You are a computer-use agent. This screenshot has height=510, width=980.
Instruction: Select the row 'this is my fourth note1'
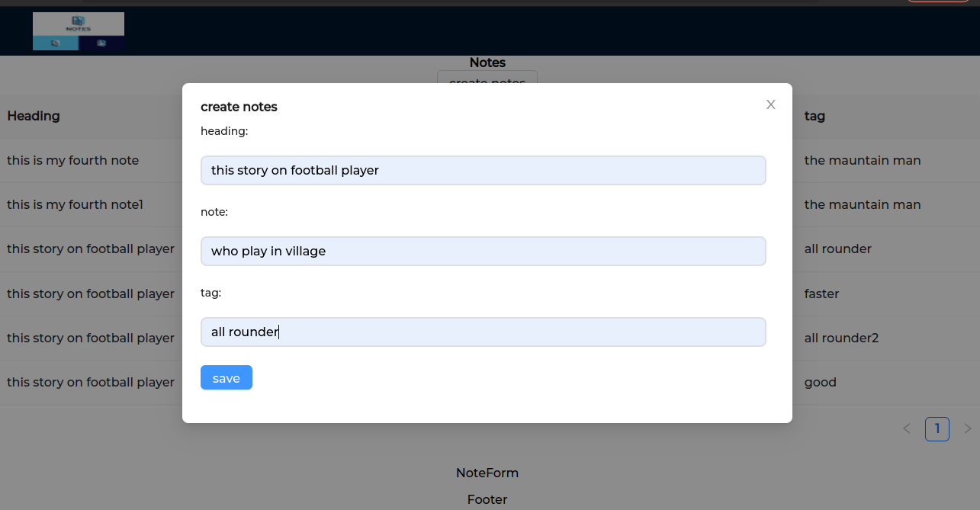pos(75,204)
